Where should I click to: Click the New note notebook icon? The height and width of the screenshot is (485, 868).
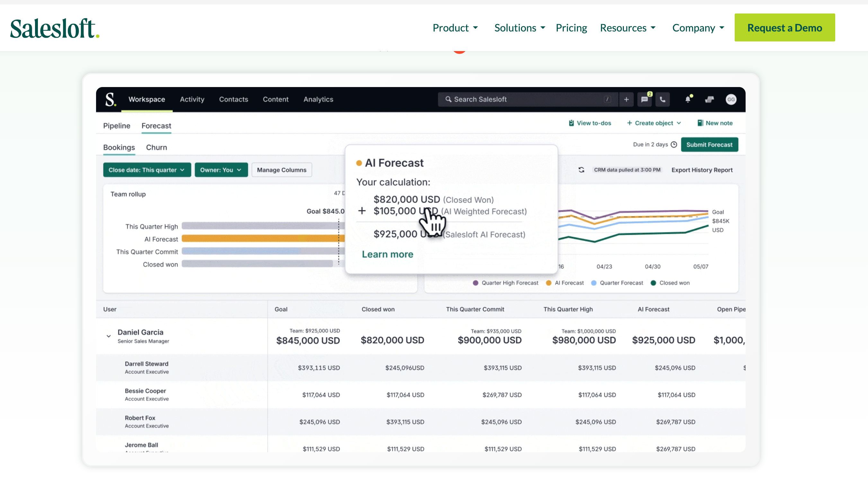pyautogui.click(x=700, y=123)
